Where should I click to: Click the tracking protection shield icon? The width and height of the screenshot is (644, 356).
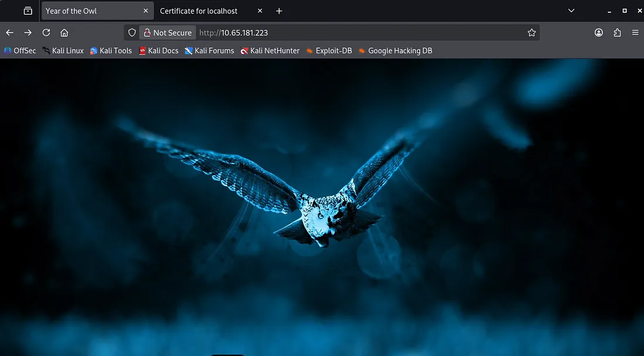point(132,33)
